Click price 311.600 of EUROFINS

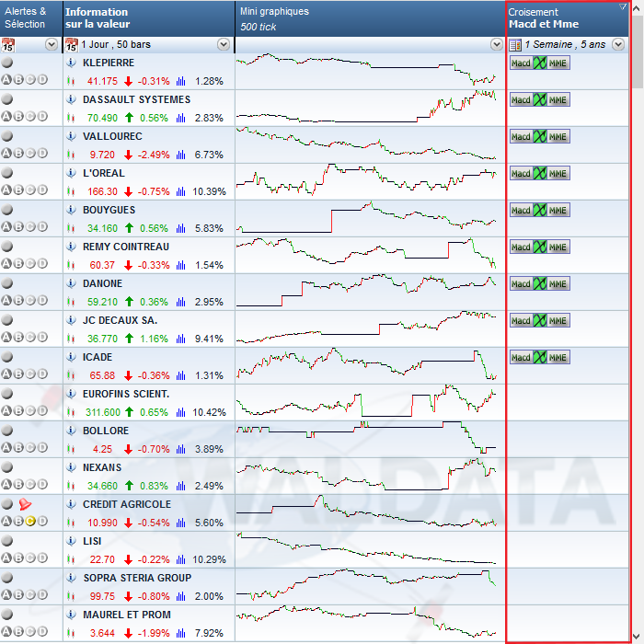103,412
